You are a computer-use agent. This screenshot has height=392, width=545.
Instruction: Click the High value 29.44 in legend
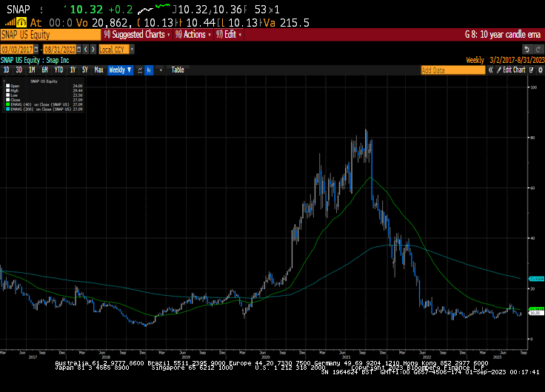(78, 90)
